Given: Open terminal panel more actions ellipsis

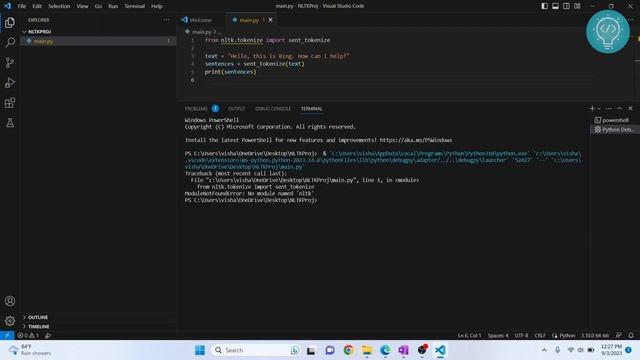Looking at the screenshot, I should [x=609, y=108].
